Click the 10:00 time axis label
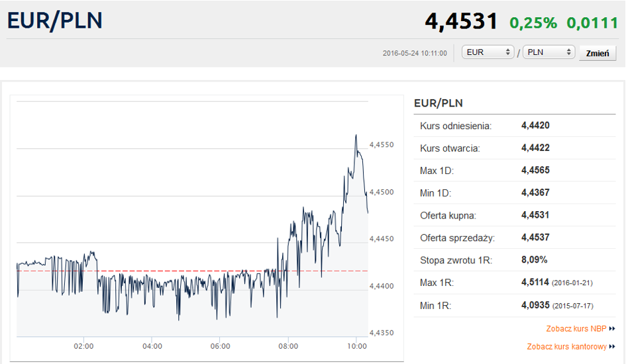The image size is (626, 364). [356, 346]
